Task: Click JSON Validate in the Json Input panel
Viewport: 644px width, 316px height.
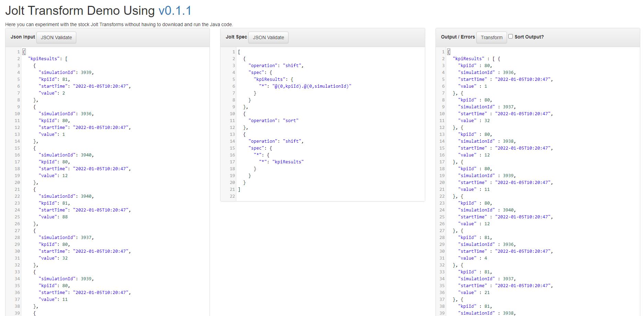Action: (x=56, y=37)
